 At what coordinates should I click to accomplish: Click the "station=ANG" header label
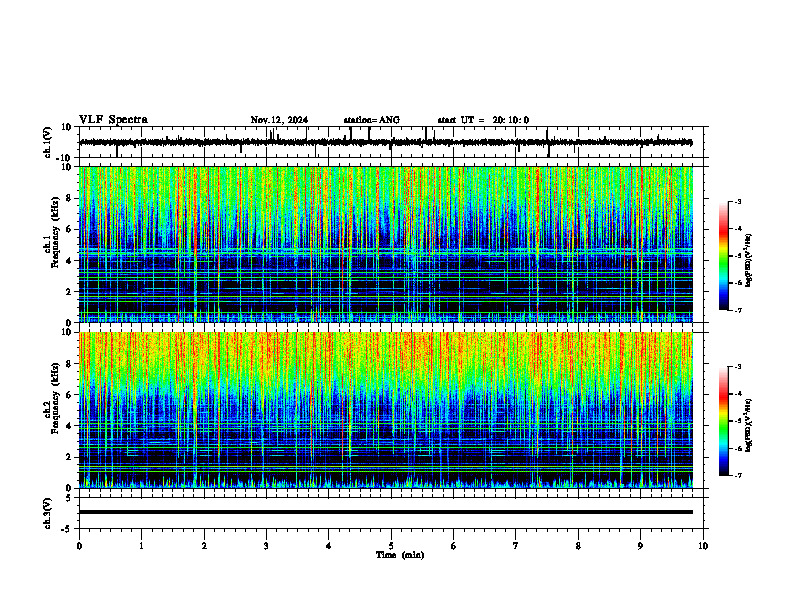tap(371, 120)
